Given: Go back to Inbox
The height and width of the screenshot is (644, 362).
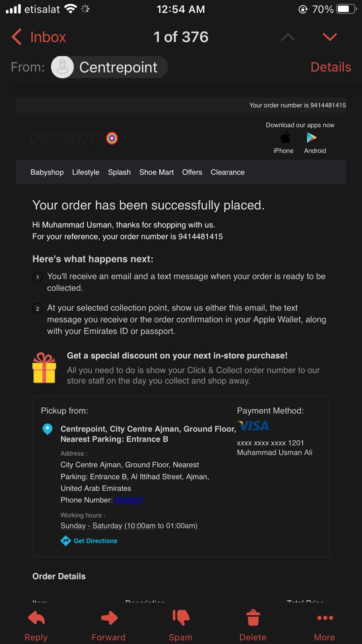Looking at the screenshot, I should (39, 37).
